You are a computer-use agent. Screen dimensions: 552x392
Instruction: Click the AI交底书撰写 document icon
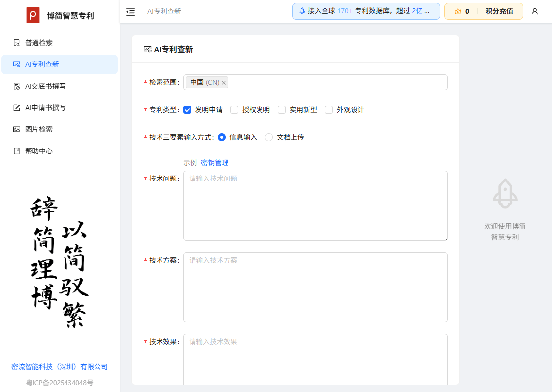17,86
